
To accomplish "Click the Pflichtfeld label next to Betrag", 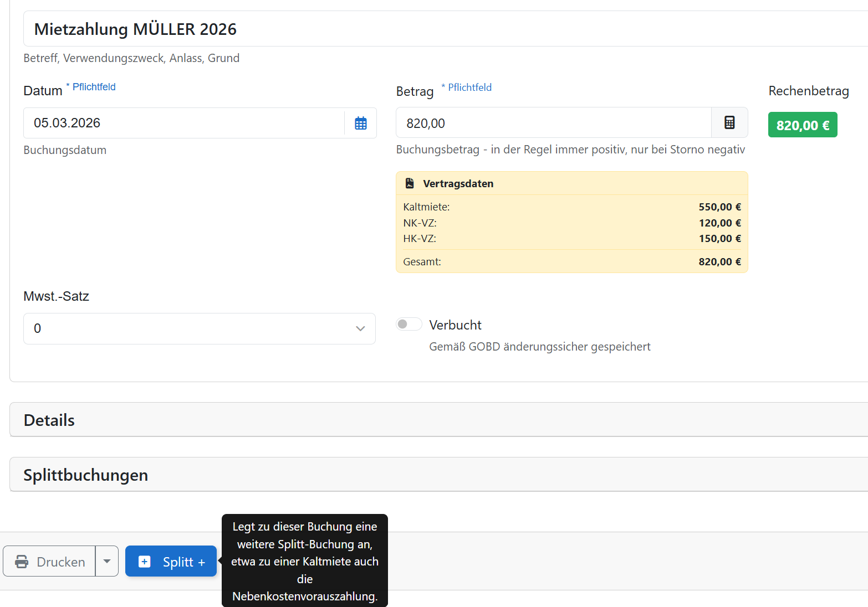I will pyautogui.click(x=469, y=88).
